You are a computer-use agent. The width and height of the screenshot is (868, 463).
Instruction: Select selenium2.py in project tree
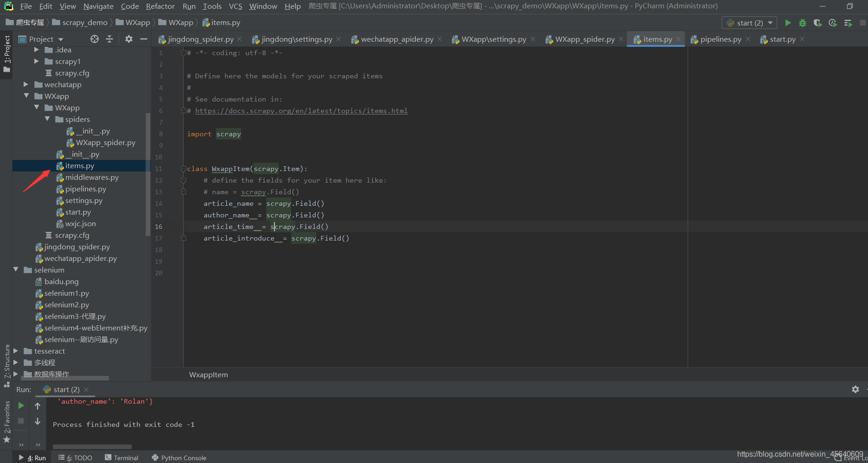click(66, 305)
